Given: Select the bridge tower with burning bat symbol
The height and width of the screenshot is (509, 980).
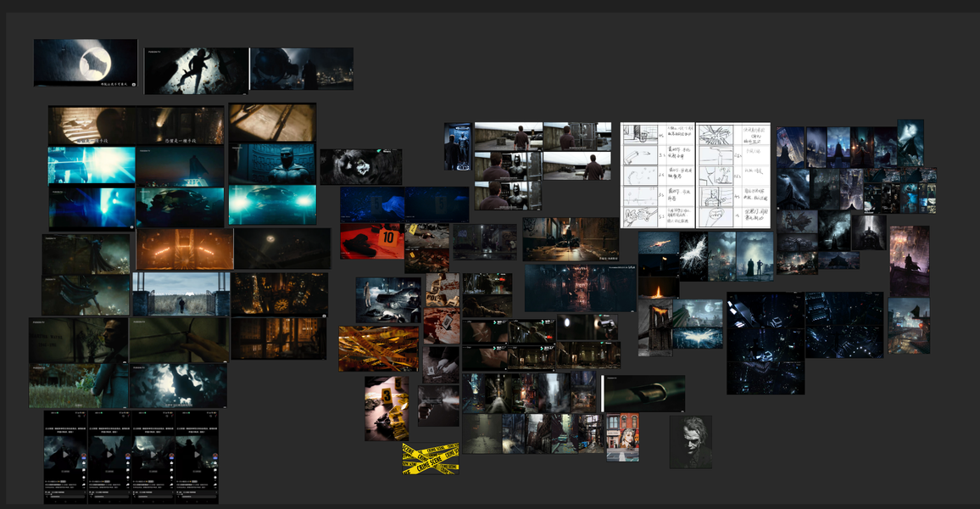Looking at the screenshot, I should pyautogui.click(x=655, y=327).
